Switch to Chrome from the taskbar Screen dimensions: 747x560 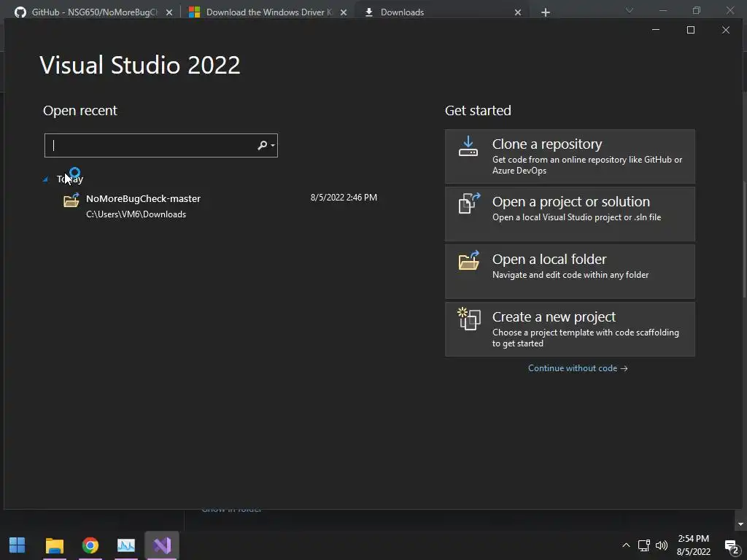click(90, 545)
